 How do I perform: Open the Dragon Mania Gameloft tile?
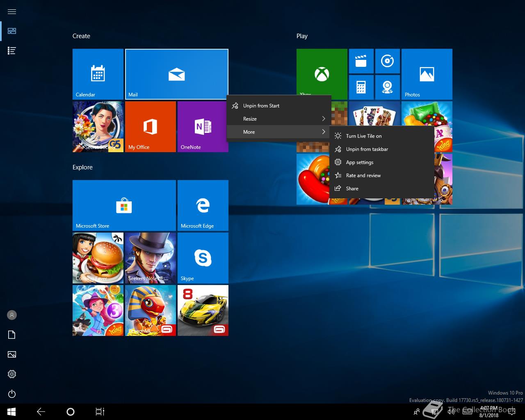(x=151, y=310)
